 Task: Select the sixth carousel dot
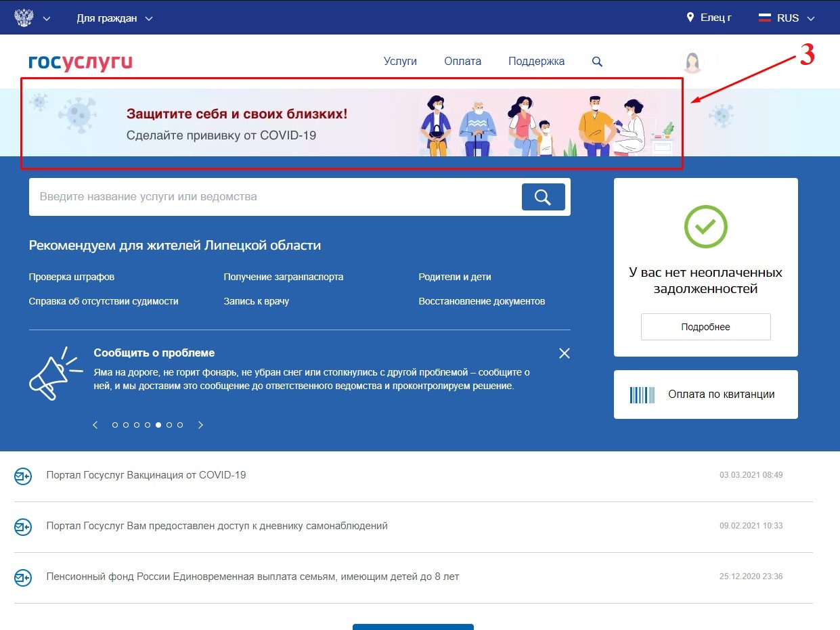[169, 425]
